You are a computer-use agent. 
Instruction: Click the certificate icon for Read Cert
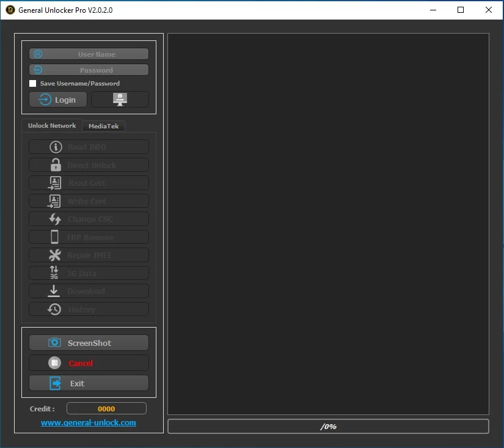(54, 183)
